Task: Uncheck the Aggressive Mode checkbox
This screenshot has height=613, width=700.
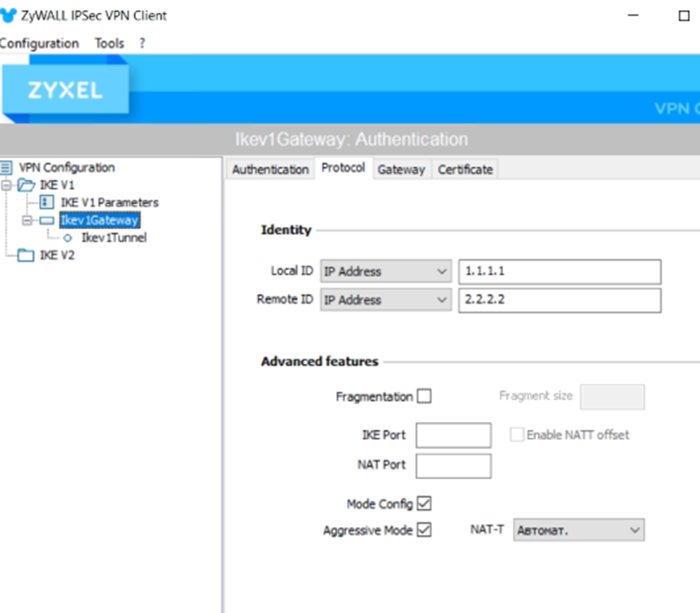Action: coord(424,530)
